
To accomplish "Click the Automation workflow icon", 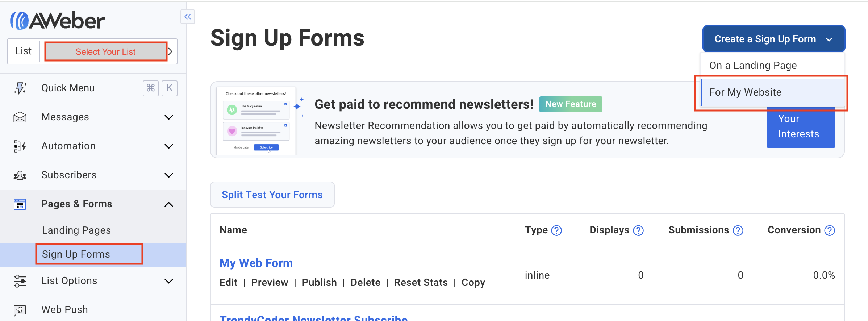I will click(x=20, y=146).
